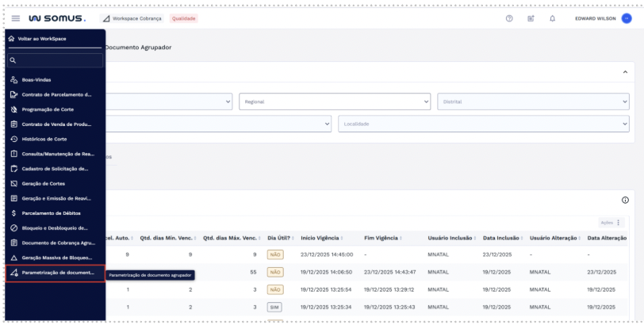Expand the Localidade dropdown
This screenshot has width=644, height=325.
pyautogui.click(x=483, y=124)
